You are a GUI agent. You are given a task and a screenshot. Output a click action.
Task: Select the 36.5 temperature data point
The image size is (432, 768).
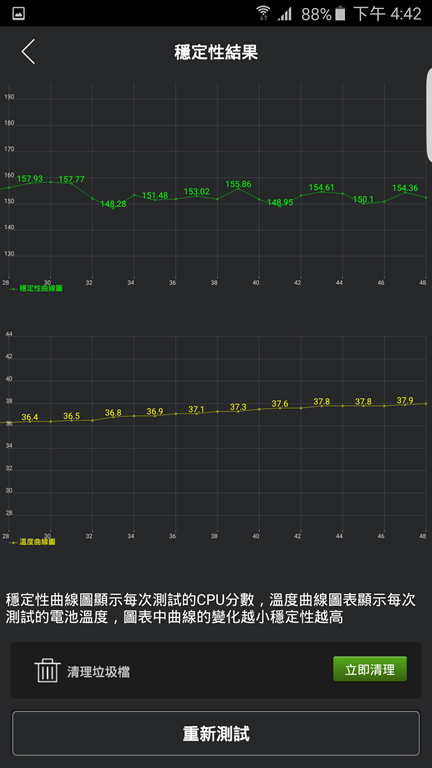(x=72, y=416)
